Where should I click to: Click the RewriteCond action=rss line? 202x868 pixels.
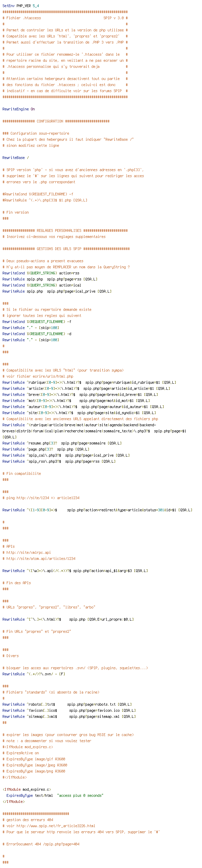[x=41, y=273]
